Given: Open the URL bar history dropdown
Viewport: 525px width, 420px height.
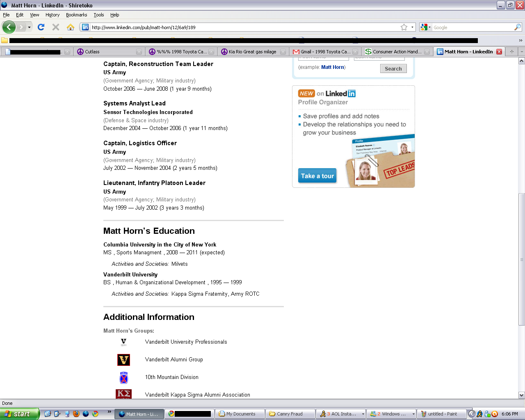Looking at the screenshot, I should coord(412,27).
